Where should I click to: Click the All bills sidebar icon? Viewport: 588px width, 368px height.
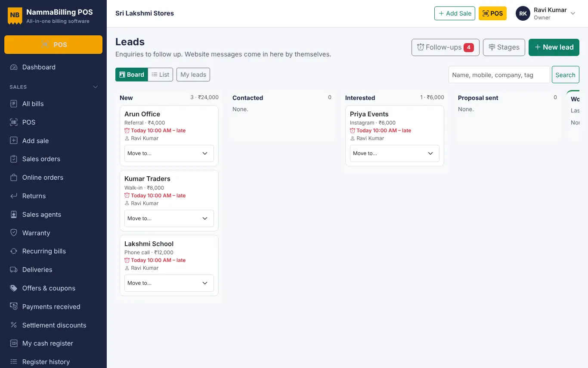tap(14, 104)
